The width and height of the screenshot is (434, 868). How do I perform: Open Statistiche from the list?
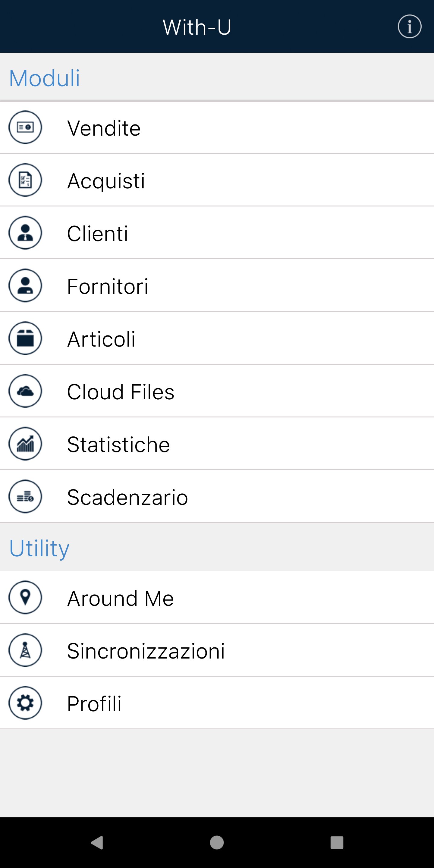[118, 445]
